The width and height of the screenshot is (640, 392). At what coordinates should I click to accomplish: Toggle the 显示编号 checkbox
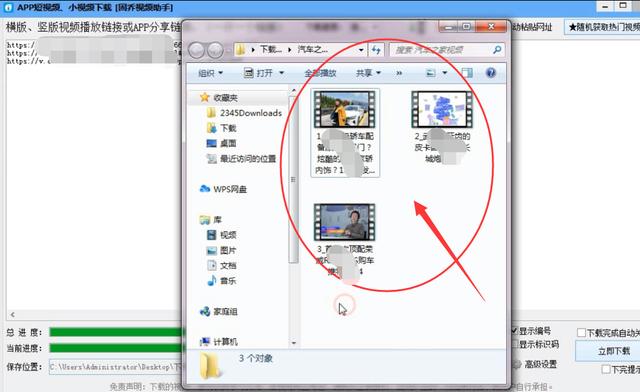click(514, 331)
